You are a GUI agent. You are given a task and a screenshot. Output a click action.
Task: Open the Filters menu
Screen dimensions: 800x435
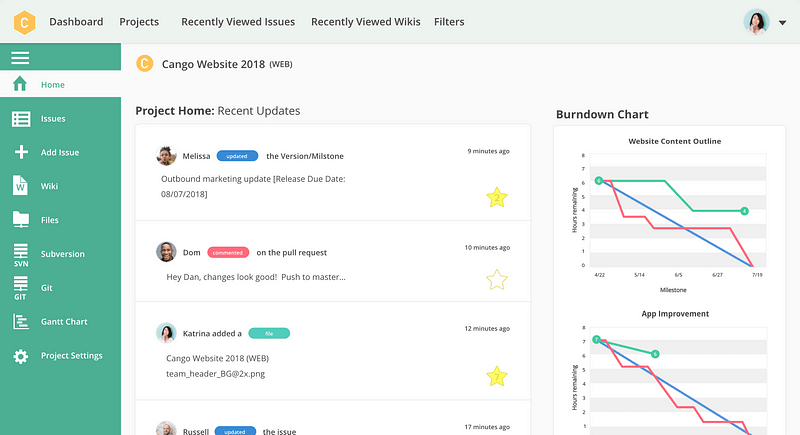tap(449, 22)
